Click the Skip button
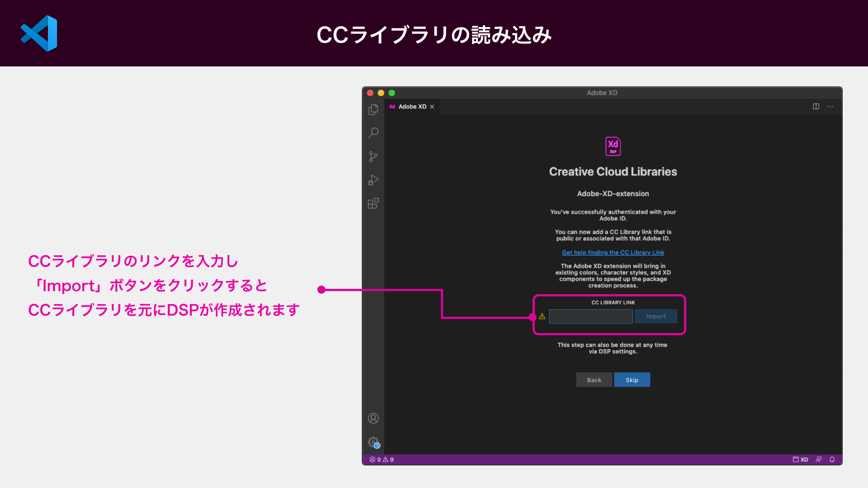 pos(632,380)
